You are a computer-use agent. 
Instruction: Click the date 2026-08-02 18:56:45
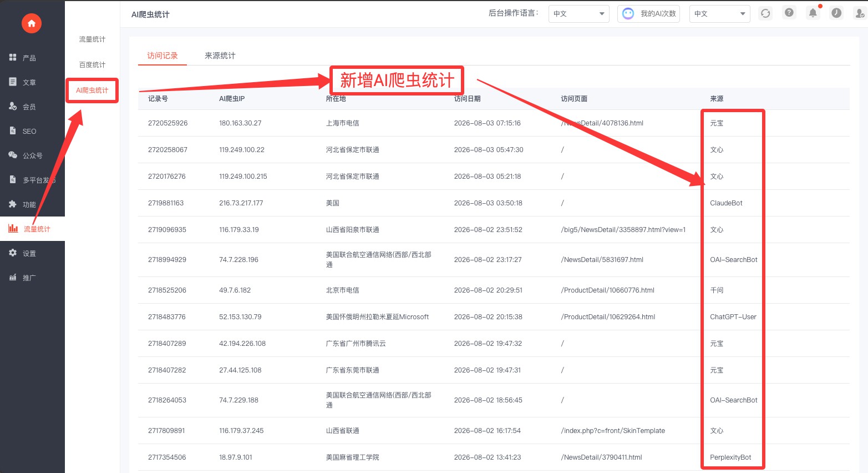click(x=488, y=400)
